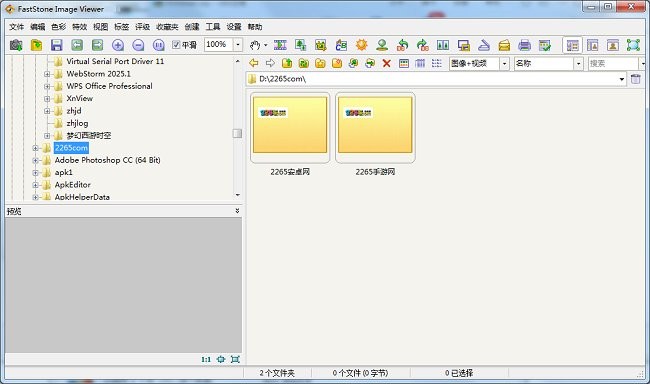Click the zoom in plus icon
The image size is (650, 384).
(x=118, y=45)
